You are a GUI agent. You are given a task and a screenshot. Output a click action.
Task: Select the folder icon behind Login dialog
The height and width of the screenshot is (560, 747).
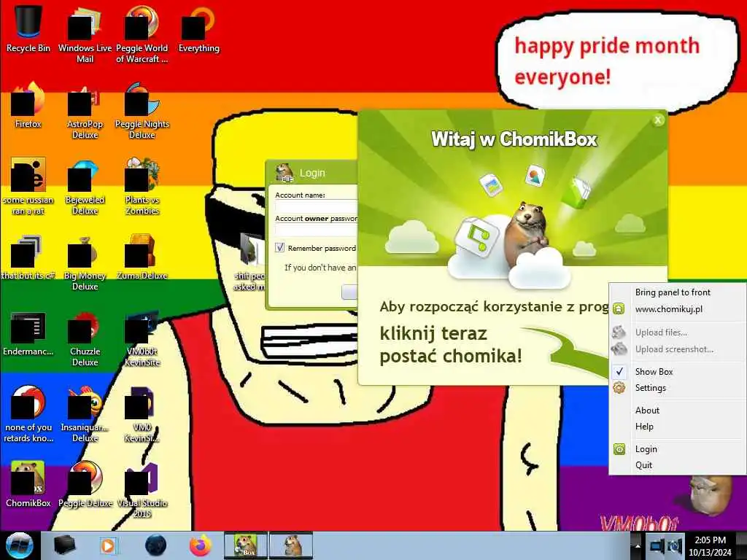tap(251, 262)
